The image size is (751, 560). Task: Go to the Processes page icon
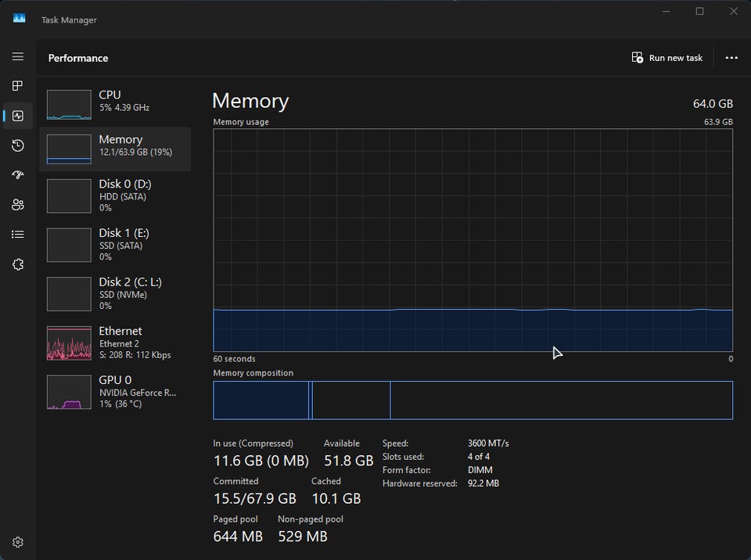pos(18,86)
